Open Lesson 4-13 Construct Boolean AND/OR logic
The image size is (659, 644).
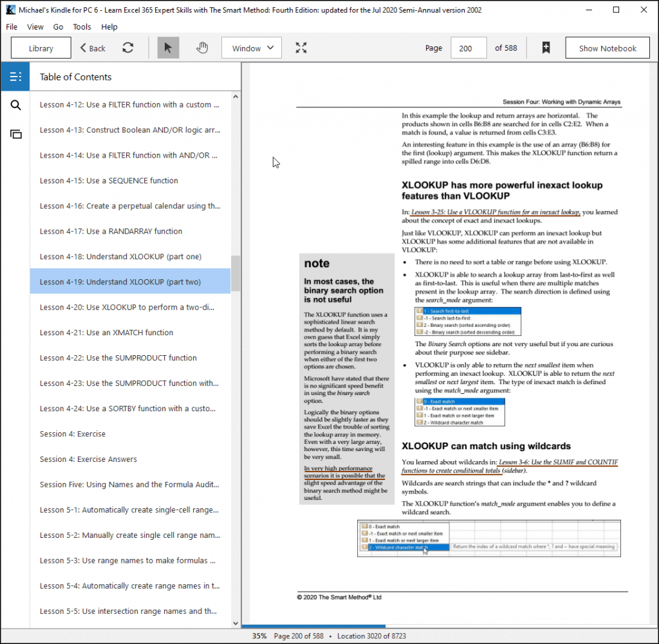130,130
